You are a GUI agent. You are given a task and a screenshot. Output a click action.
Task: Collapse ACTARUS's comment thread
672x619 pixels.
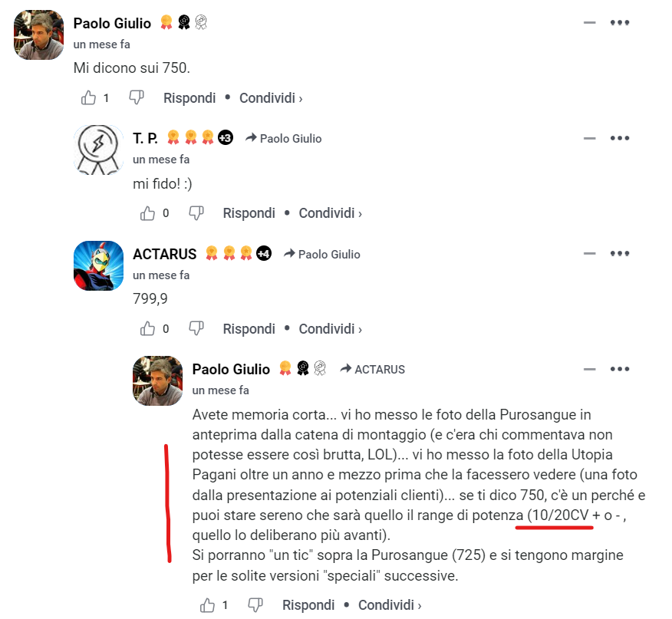pos(590,253)
